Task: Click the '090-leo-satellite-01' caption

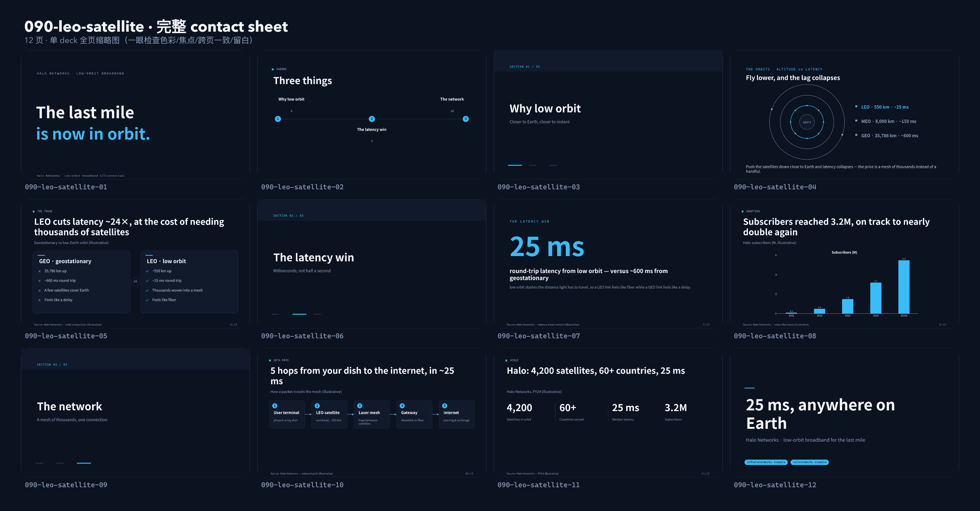Action: pos(66,187)
